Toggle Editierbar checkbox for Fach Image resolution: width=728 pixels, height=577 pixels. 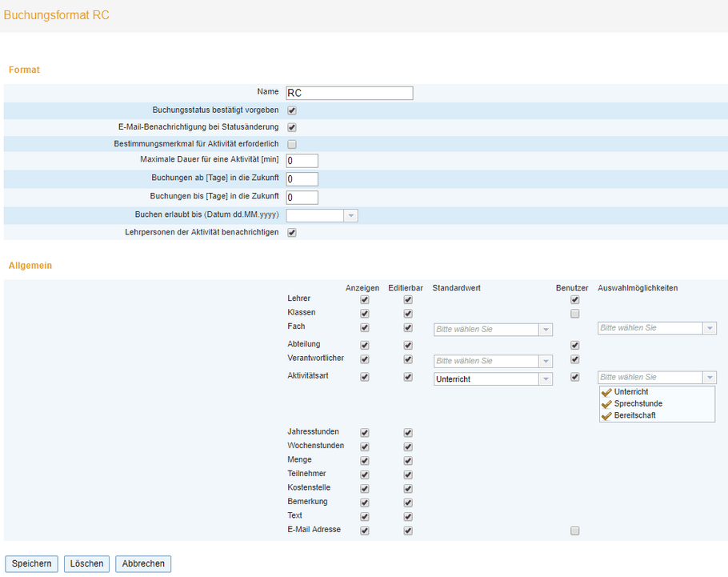pyautogui.click(x=408, y=327)
